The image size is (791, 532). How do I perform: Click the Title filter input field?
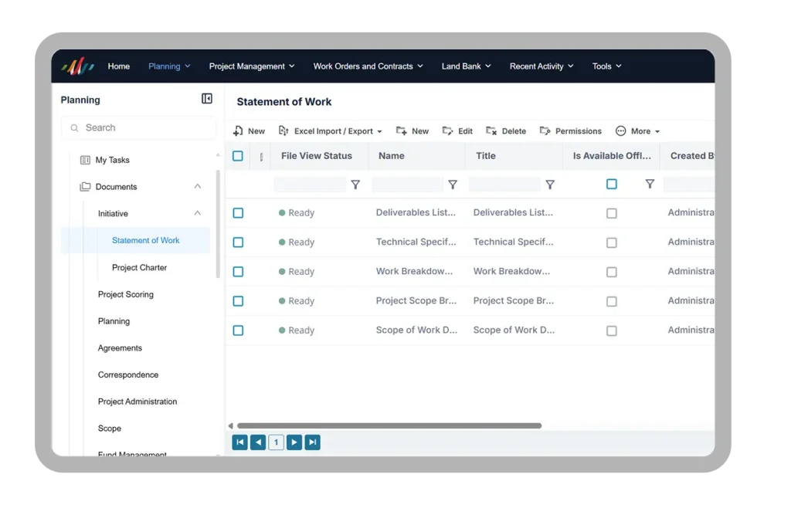point(505,185)
